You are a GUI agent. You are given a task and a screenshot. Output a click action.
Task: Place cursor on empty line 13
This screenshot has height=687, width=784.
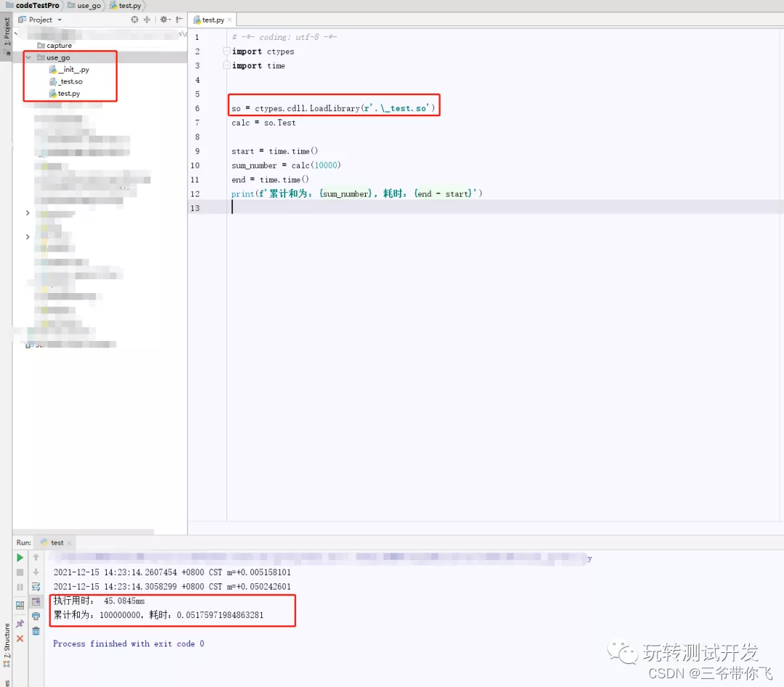tap(505, 208)
